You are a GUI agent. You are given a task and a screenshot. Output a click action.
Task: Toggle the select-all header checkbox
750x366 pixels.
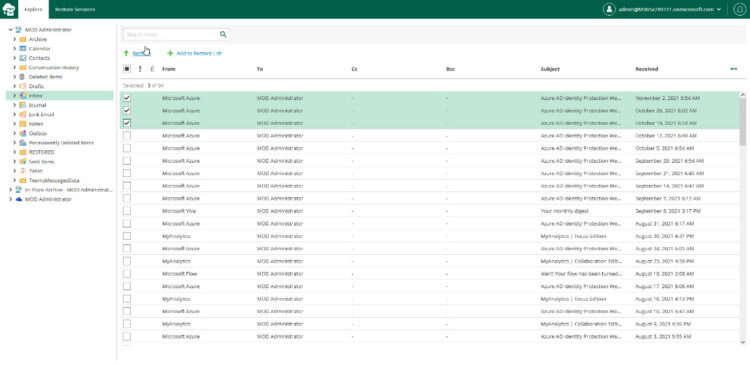click(x=127, y=69)
